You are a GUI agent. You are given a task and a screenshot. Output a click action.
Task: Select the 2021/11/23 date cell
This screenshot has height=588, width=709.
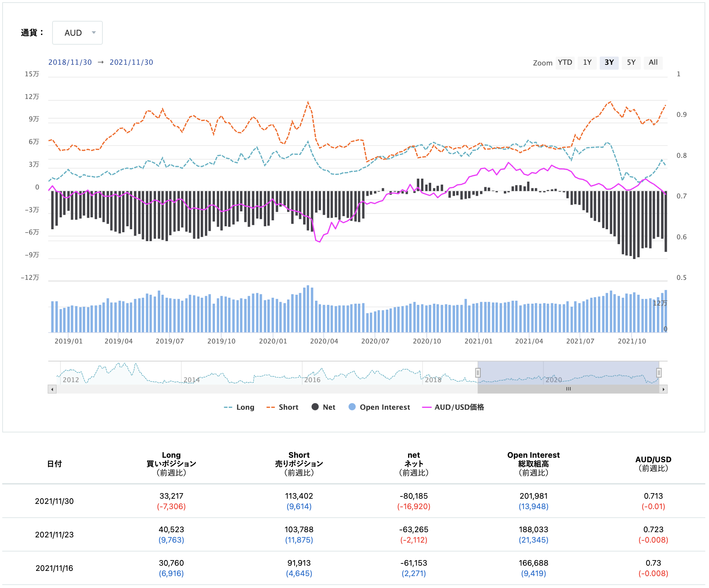click(54, 535)
